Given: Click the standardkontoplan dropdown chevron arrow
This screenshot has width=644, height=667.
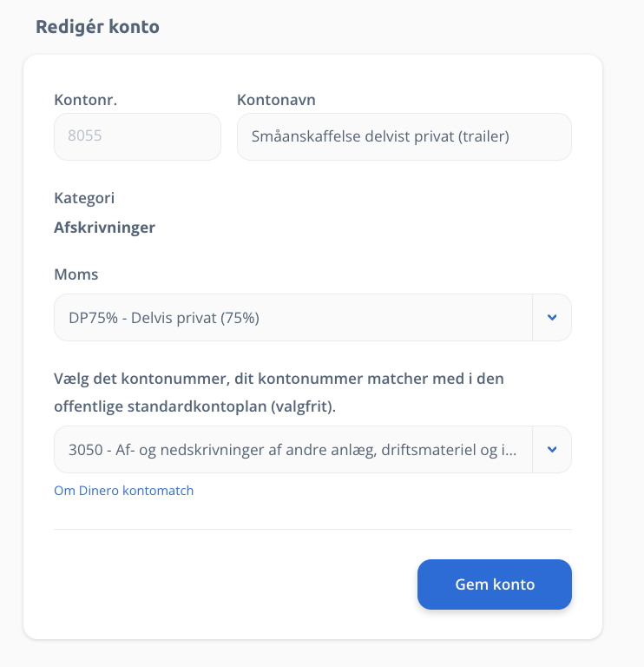Looking at the screenshot, I should click(552, 450).
